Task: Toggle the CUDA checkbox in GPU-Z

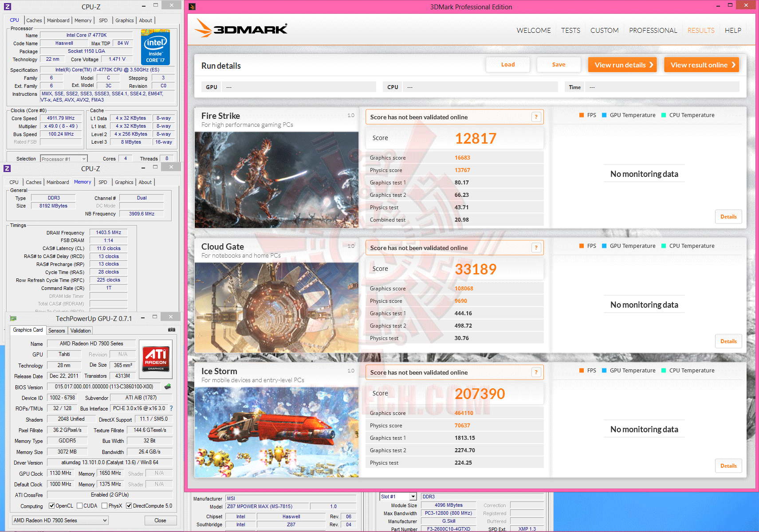Action: pyautogui.click(x=79, y=506)
